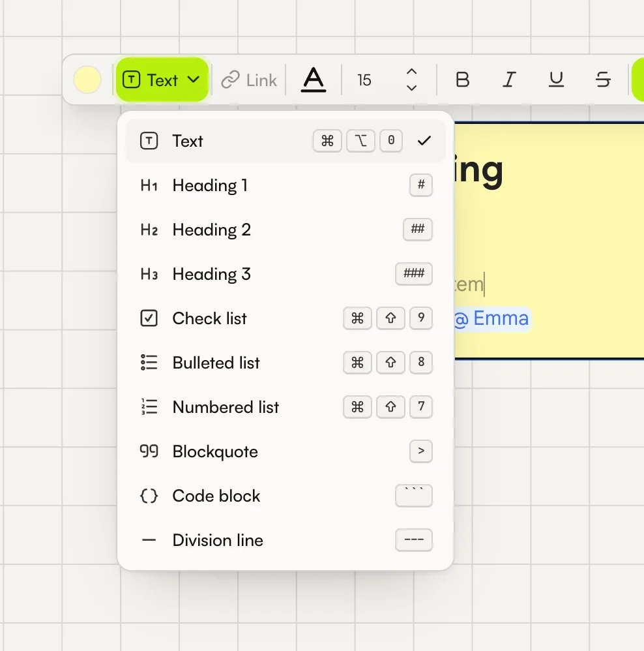The image size is (644, 651).
Task: Convert block to Blockquote
Action: (x=285, y=451)
